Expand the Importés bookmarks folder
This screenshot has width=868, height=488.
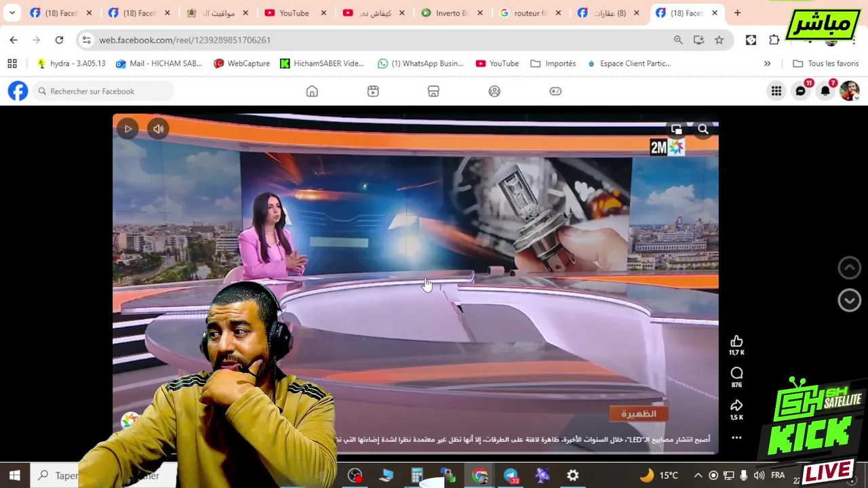point(553,63)
